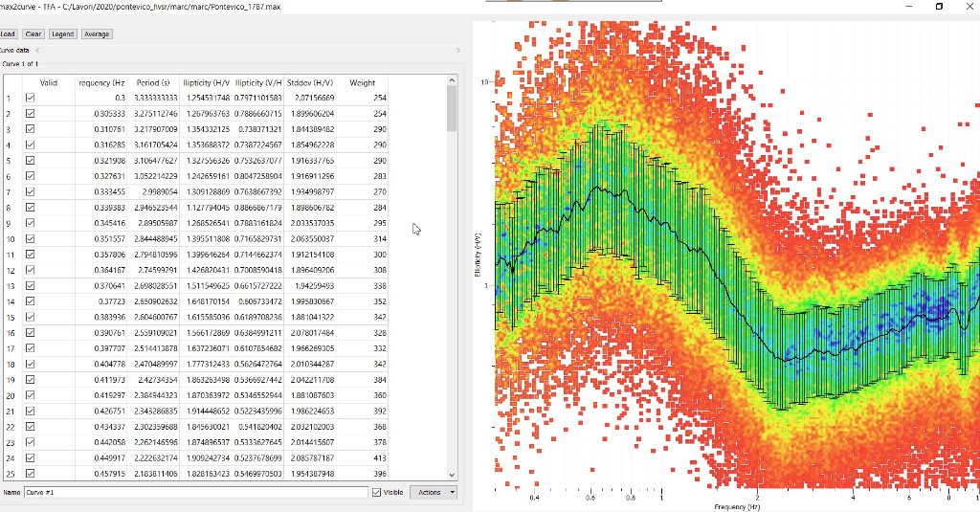Click the table scrollbar up arrow
The height and width of the screenshot is (512, 980).
pyautogui.click(x=452, y=81)
